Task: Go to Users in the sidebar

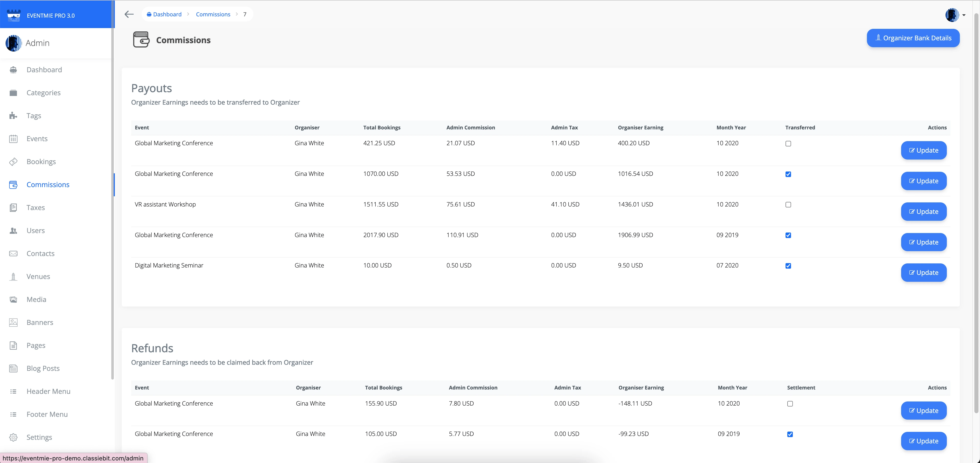Action: (x=36, y=230)
